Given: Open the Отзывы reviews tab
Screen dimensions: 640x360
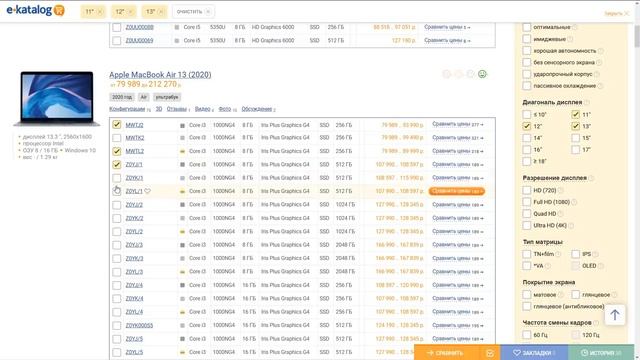Looking at the screenshot, I should [178, 109].
